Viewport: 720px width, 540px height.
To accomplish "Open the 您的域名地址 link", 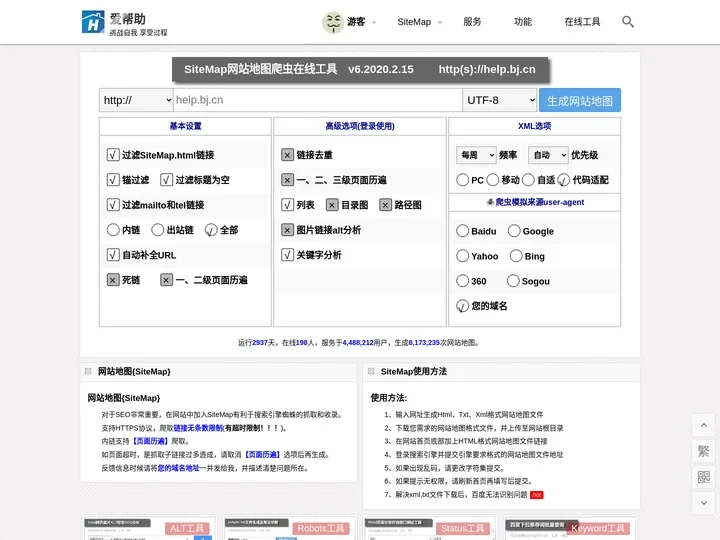I will 179,468.
